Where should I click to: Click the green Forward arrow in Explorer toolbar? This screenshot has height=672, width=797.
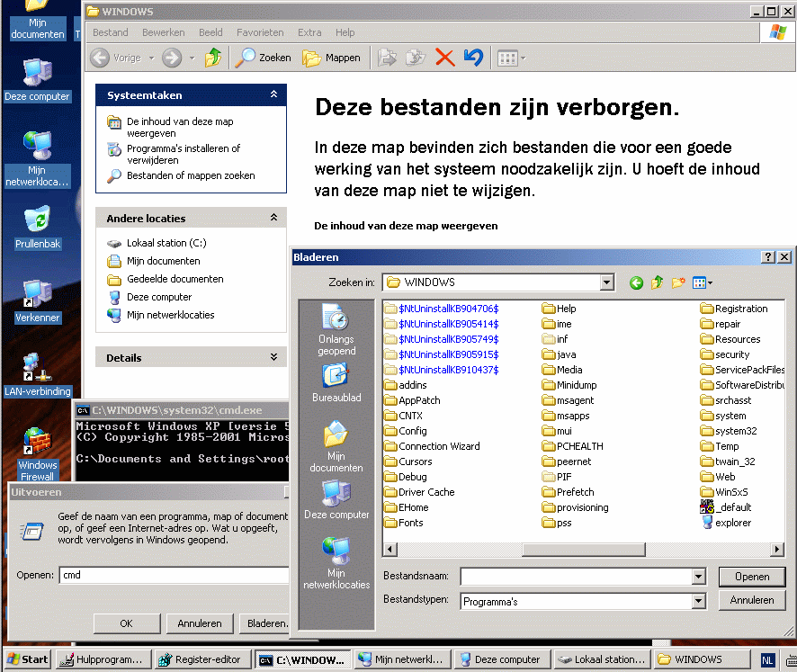click(172, 58)
